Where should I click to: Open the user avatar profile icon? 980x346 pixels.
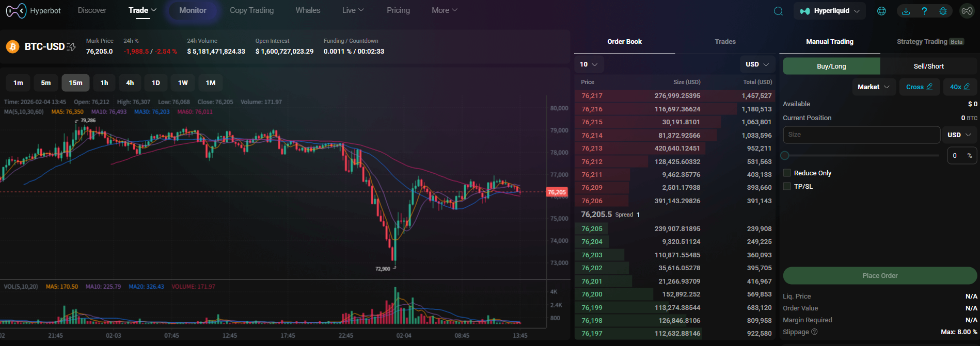tap(967, 11)
